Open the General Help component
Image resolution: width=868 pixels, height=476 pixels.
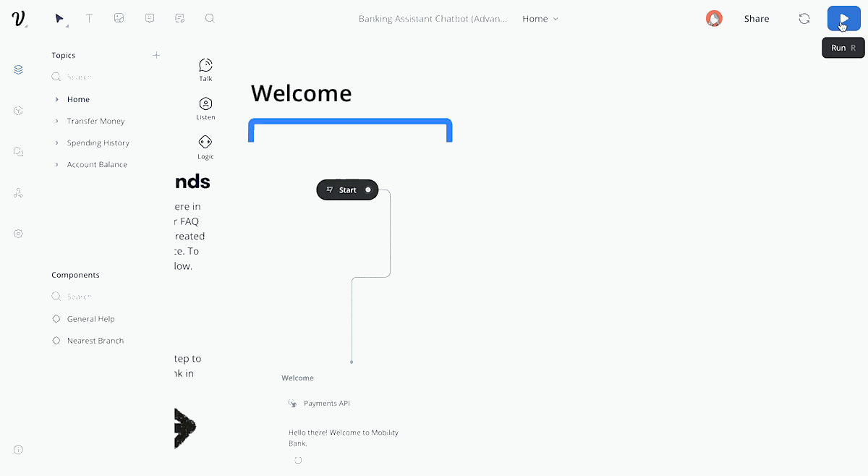[90, 319]
